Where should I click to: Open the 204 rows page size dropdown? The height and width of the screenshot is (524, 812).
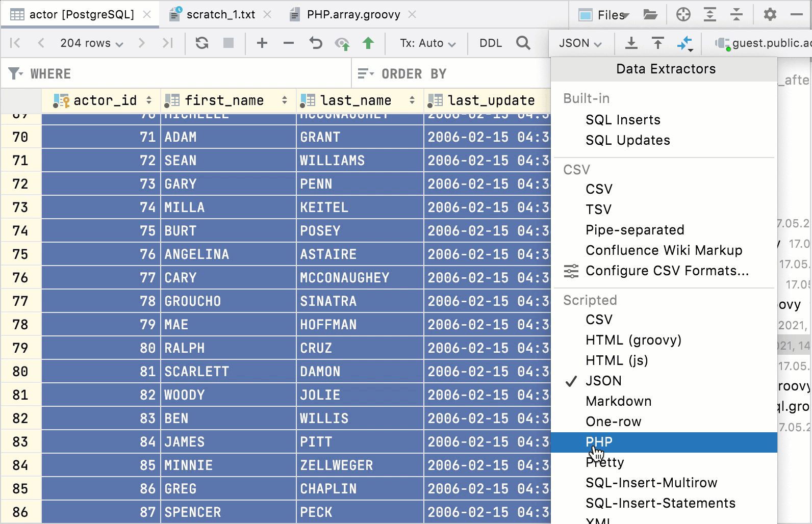coord(91,43)
